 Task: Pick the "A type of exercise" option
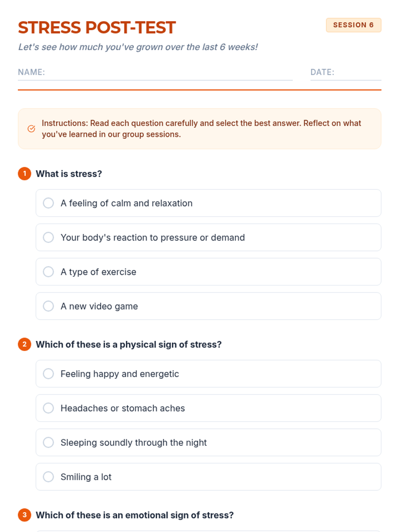(x=49, y=272)
